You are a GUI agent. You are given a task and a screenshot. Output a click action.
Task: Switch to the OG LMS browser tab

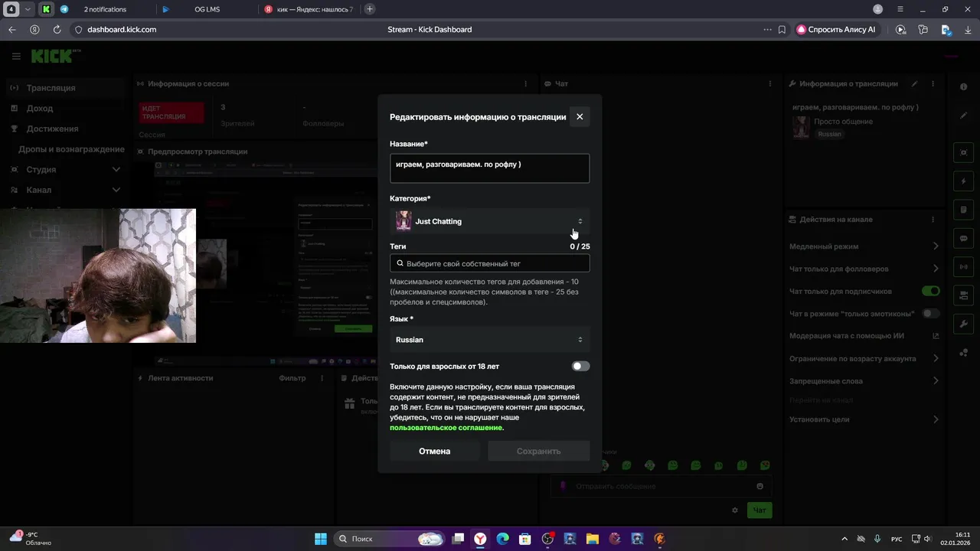(207, 9)
